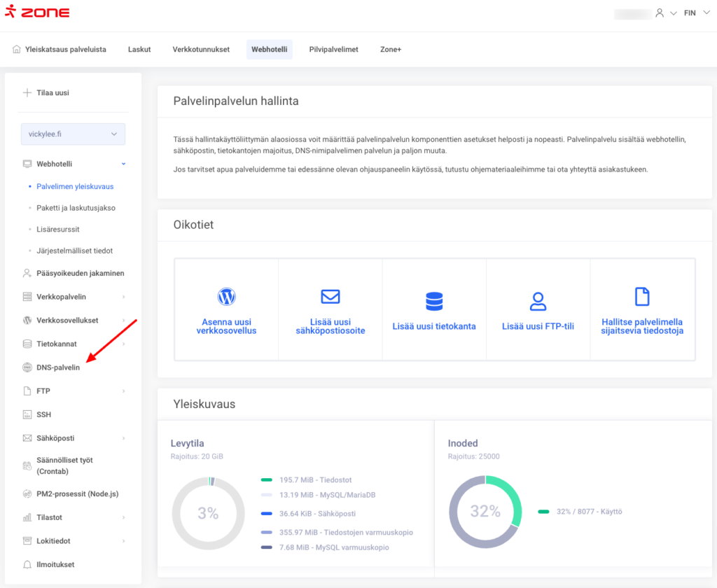Open the FIN language selector
This screenshot has height=588, width=717.
(x=695, y=13)
